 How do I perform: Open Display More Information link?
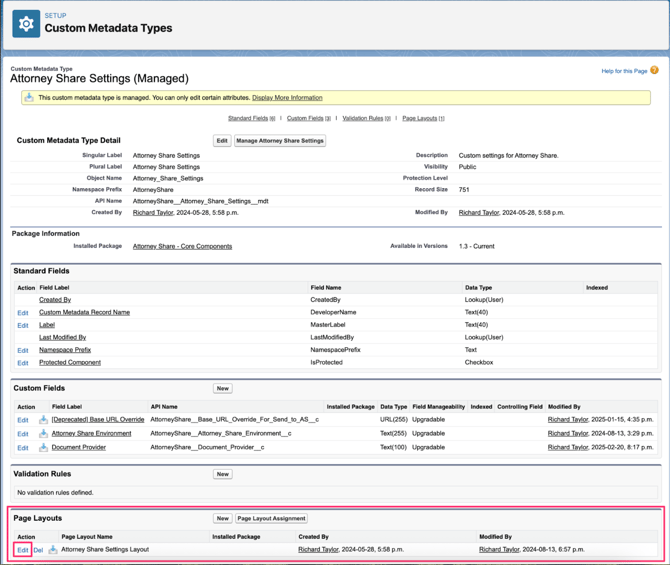[x=287, y=98]
